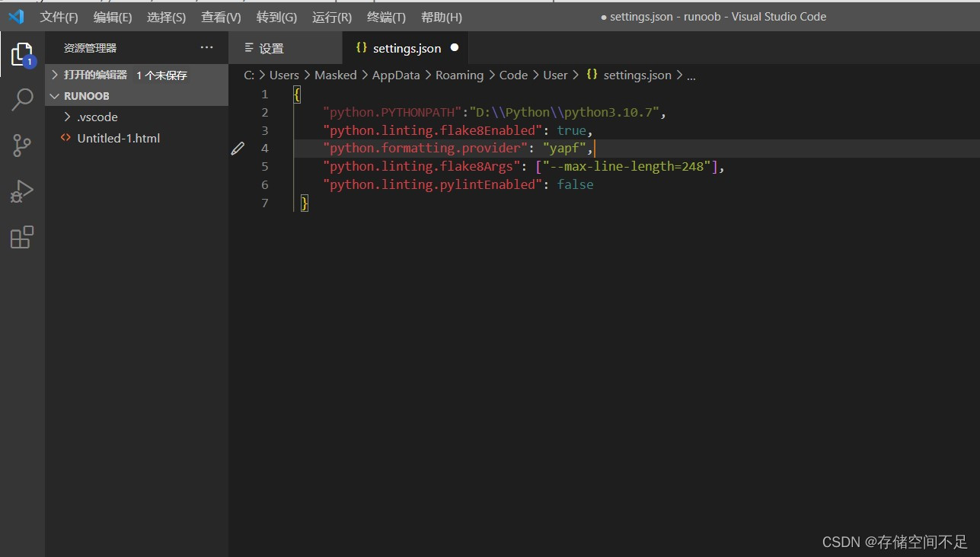Open the 终端(T) menu
This screenshot has width=980, height=557.
386,17
